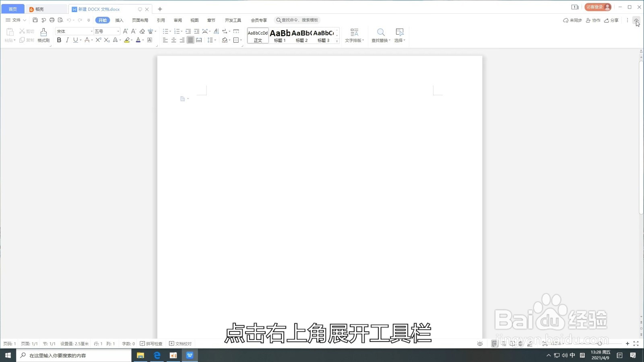Open line spacing dropdown
This screenshot has height=362, width=644.
click(215, 40)
